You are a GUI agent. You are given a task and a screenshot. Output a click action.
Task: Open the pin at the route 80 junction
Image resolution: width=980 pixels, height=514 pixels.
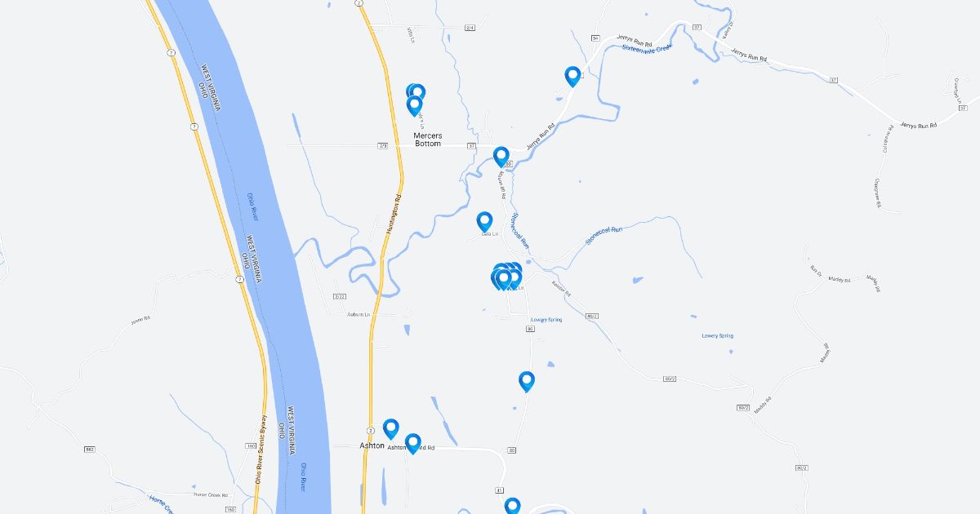tap(501, 157)
